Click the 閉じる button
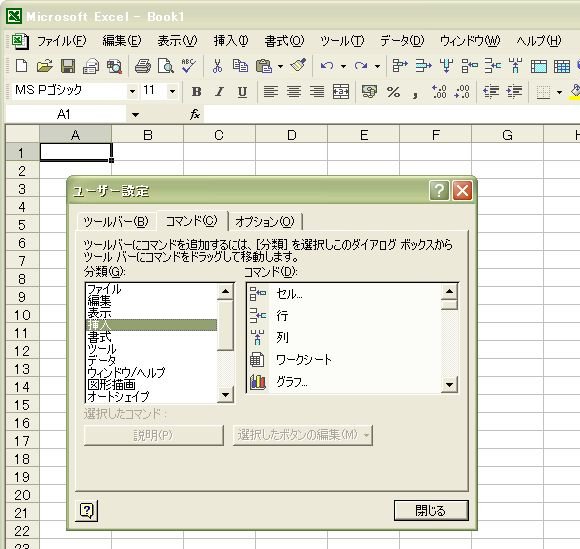This screenshot has width=580, height=549. point(431,511)
